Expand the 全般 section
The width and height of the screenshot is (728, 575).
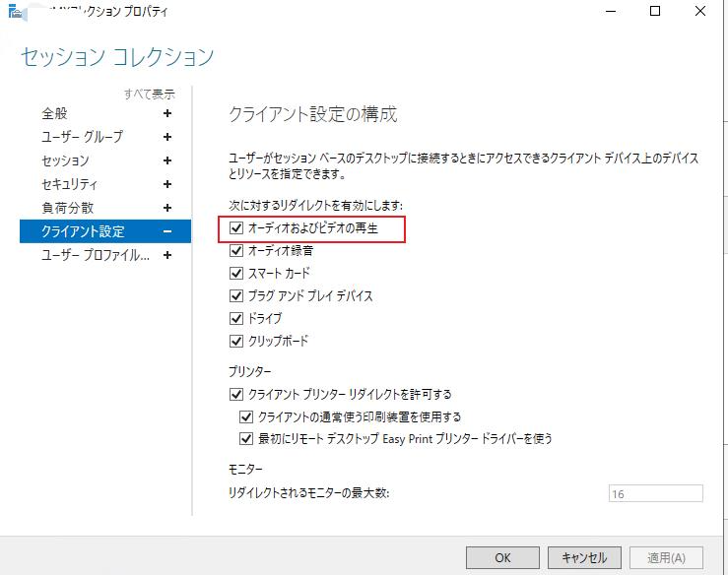(167, 113)
